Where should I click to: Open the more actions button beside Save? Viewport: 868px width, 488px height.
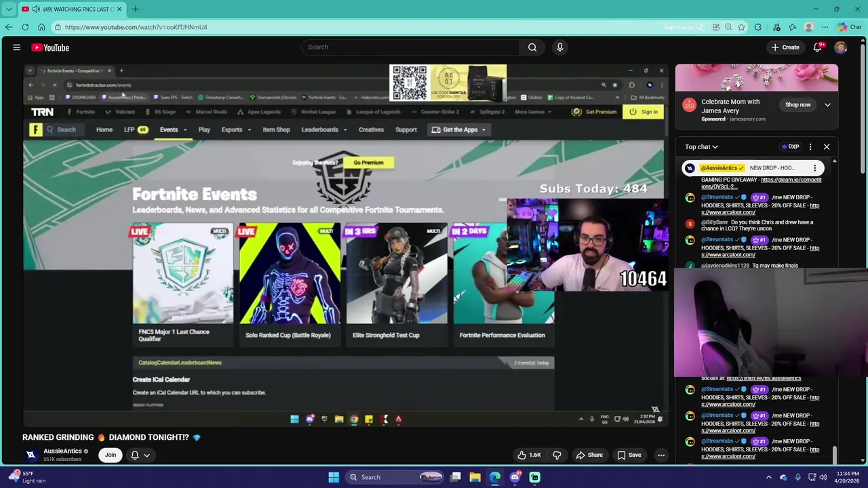coord(661,455)
